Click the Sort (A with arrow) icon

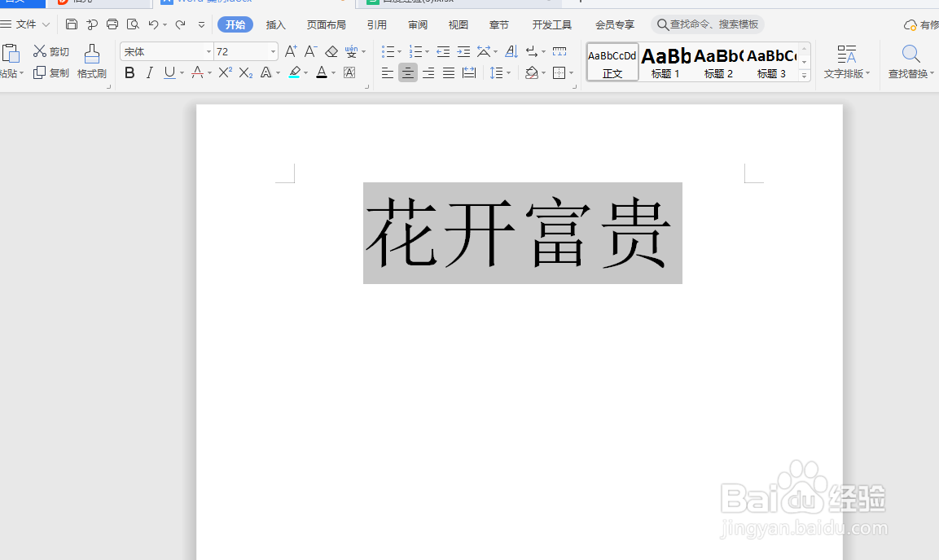click(x=511, y=51)
